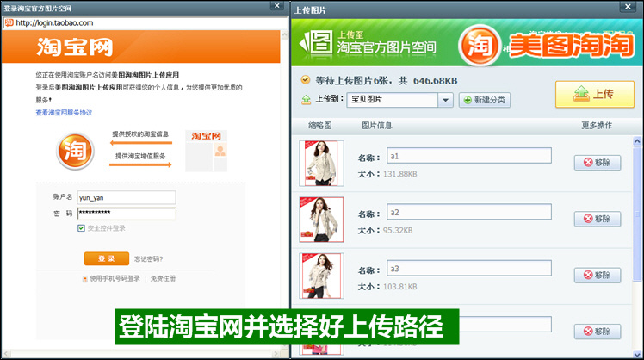Click the name field containing a1

tap(469, 156)
